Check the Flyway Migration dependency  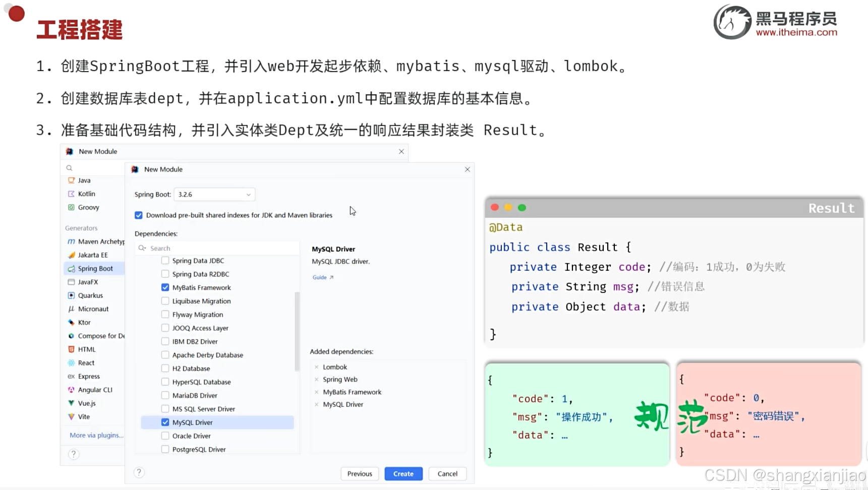(165, 315)
